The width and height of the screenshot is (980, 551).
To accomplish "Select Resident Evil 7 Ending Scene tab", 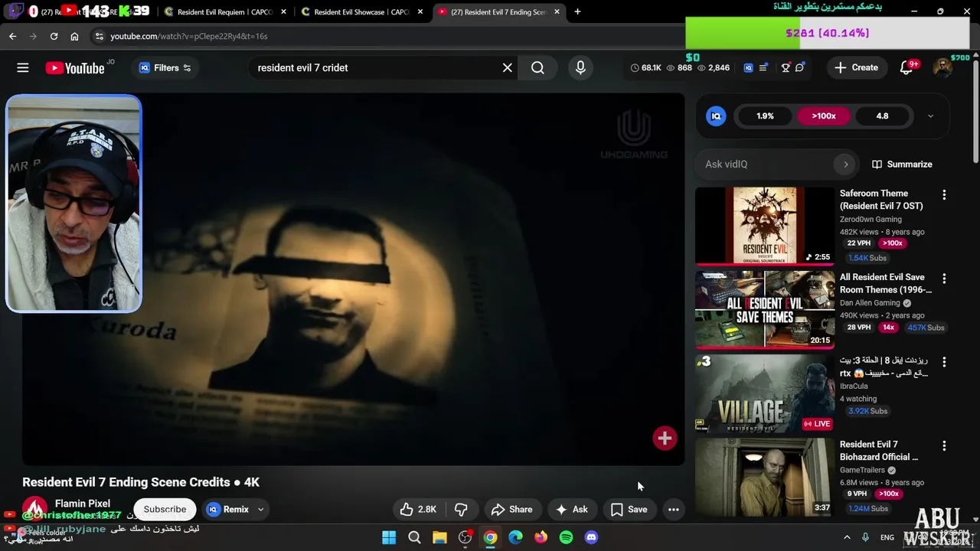I will [x=498, y=12].
